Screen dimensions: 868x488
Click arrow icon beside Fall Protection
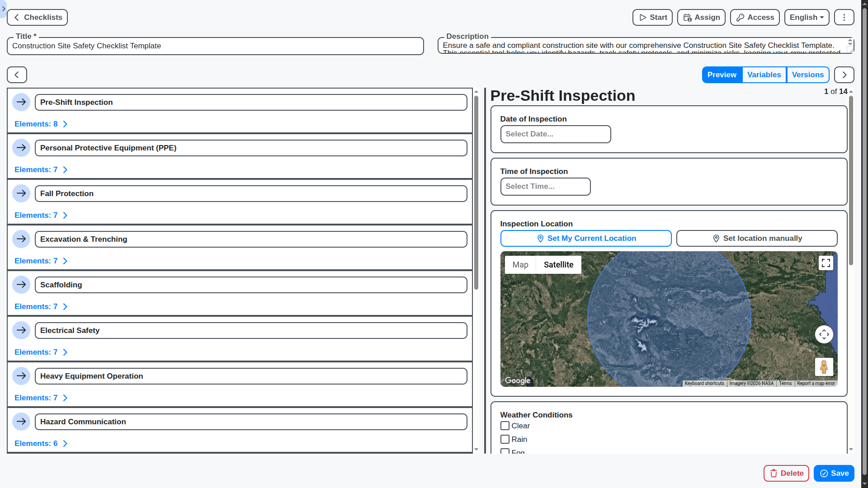click(21, 193)
